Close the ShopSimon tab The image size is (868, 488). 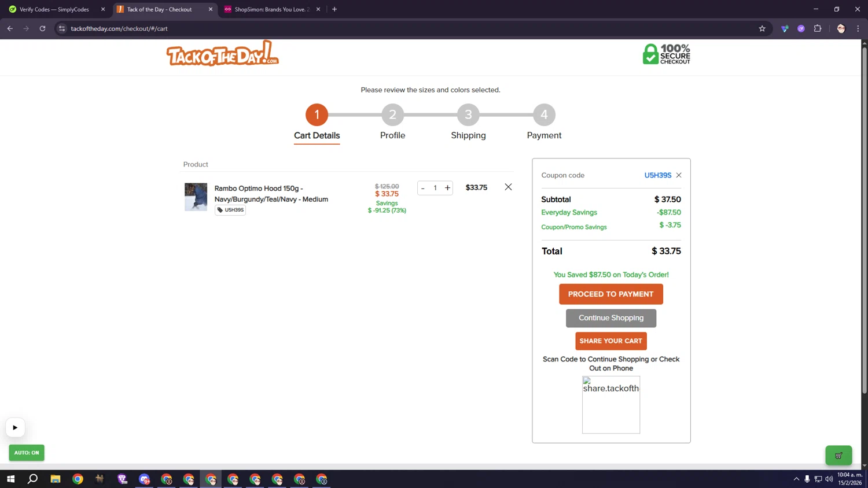[318, 9]
